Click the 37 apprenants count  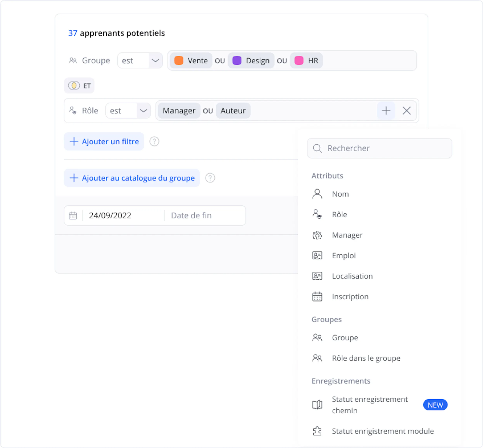pos(73,33)
